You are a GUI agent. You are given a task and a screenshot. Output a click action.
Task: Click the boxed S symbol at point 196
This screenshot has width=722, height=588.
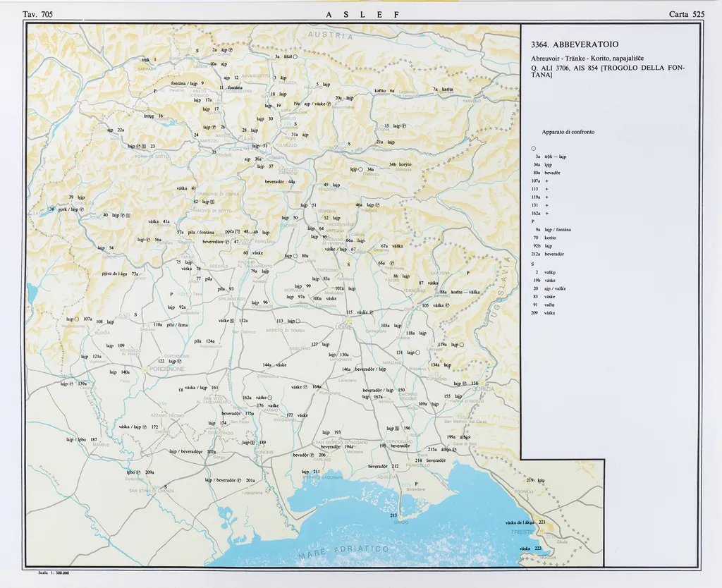point(398,428)
